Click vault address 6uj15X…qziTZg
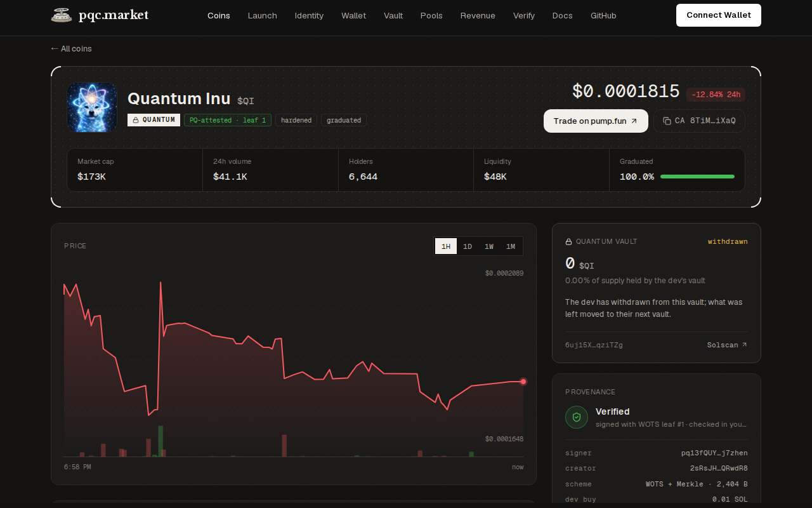Screen dimensions: 812x508 [x=594, y=345]
